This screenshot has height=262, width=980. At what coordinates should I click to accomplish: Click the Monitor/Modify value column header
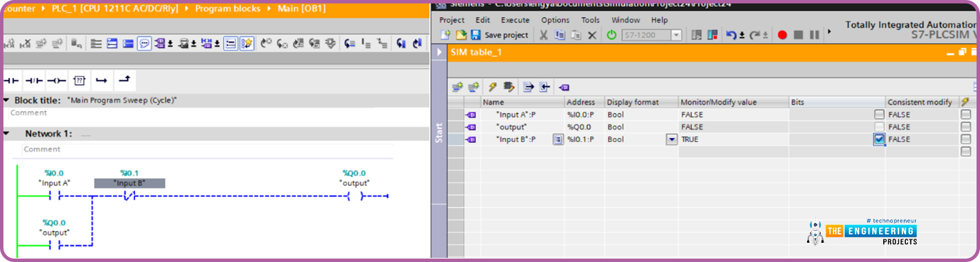click(734, 102)
